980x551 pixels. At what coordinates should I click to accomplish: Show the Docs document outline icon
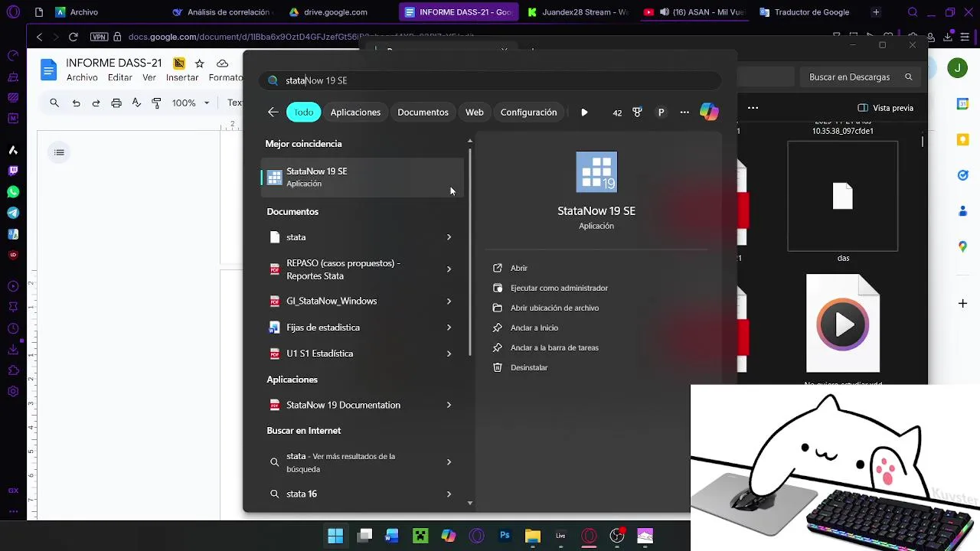(59, 152)
